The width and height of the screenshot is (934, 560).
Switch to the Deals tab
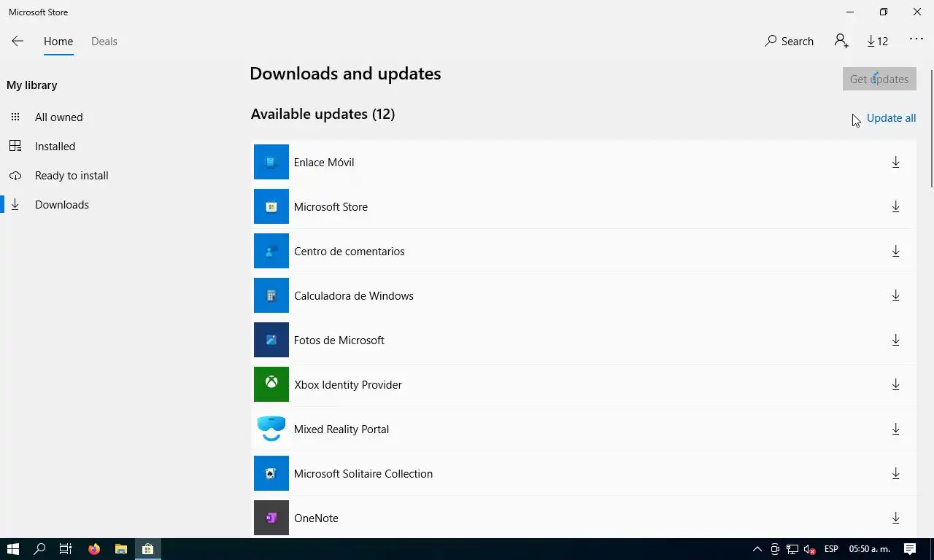pyautogui.click(x=104, y=42)
